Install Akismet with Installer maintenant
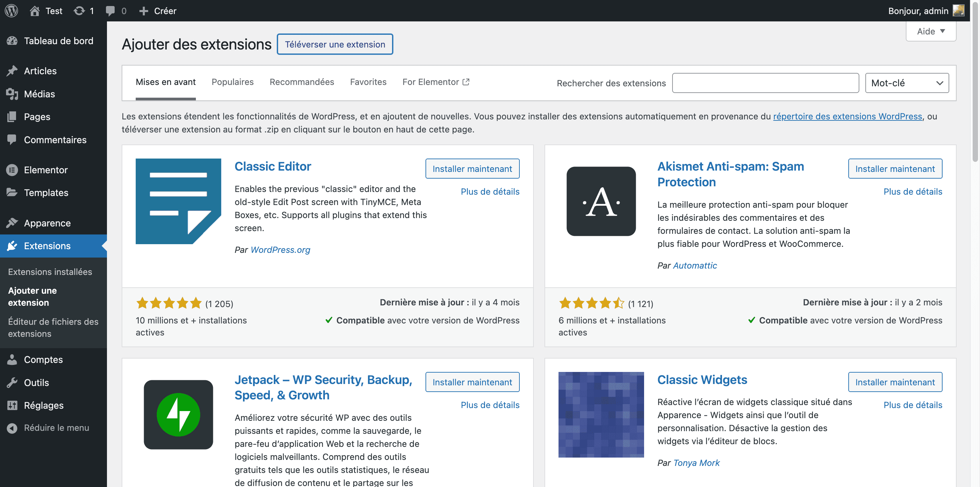The width and height of the screenshot is (980, 487). click(895, 169)
